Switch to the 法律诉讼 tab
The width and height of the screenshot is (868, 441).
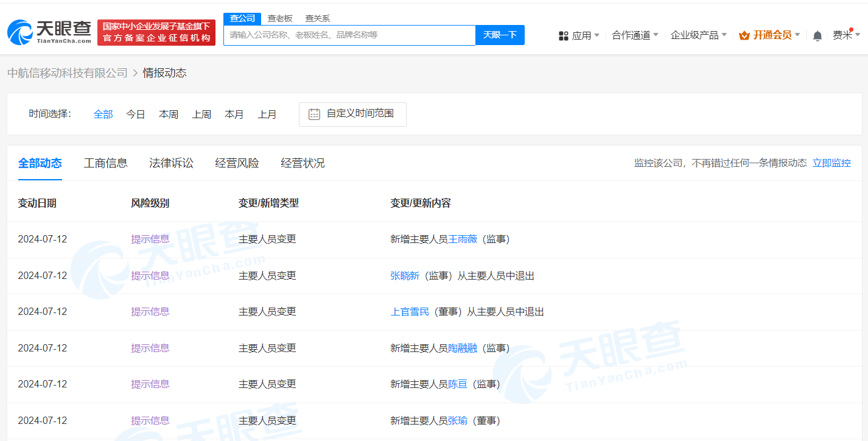click(x=171, y=163)
